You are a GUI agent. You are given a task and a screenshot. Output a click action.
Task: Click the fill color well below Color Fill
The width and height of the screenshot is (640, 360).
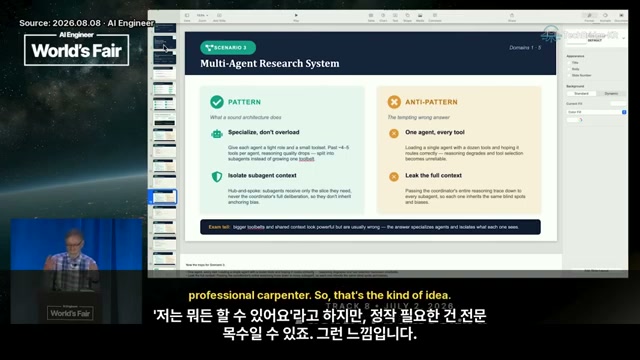[572, 120]
